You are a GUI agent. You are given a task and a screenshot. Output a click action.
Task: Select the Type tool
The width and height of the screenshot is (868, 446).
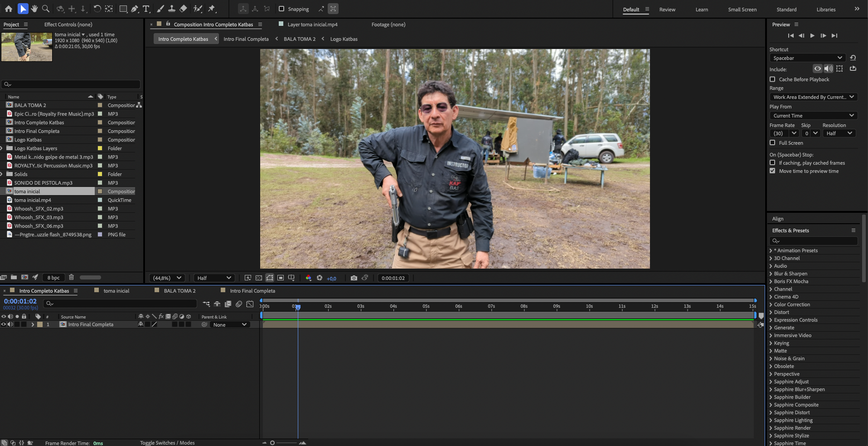(146, 9)
